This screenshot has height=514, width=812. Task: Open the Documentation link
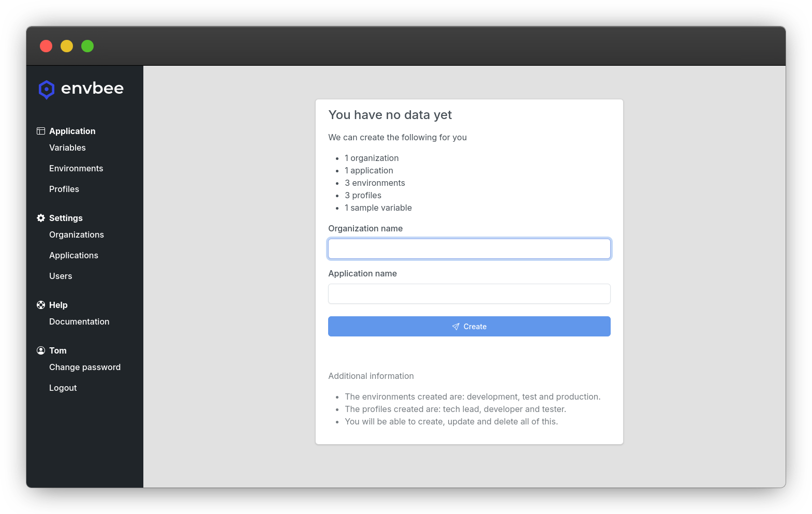79,321
